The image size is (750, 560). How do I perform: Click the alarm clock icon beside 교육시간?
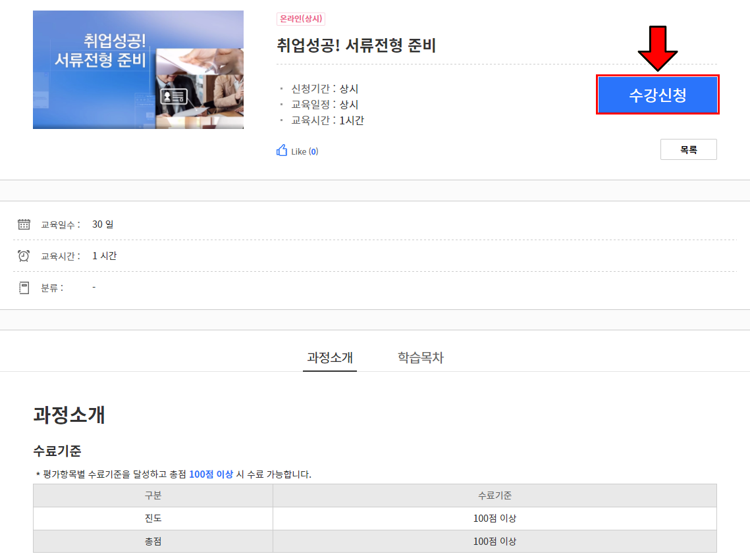pyautogui.click(x=24, y=255)
